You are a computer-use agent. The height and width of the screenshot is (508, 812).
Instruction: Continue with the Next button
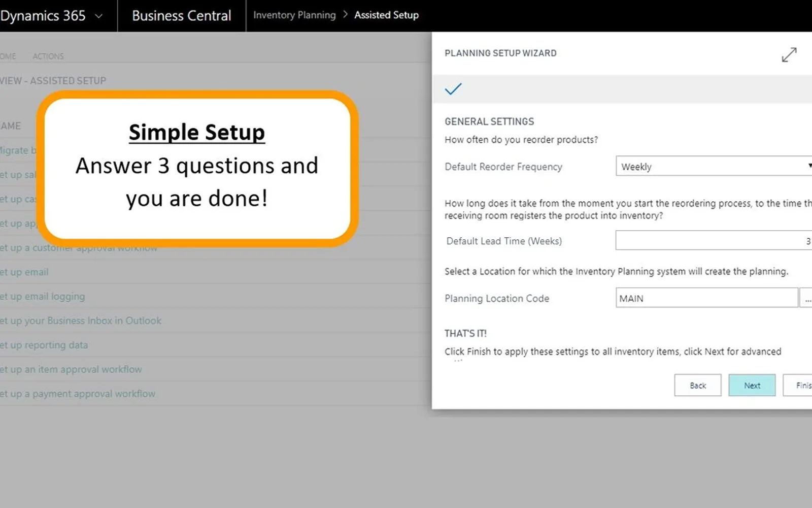(x=752, y=386)
